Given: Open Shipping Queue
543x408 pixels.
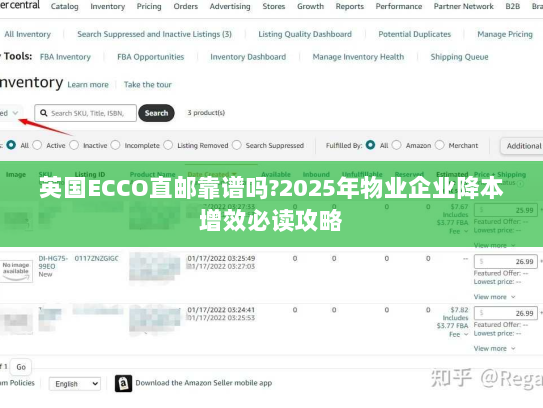Looking at the screenshot, I should (459, 57).
